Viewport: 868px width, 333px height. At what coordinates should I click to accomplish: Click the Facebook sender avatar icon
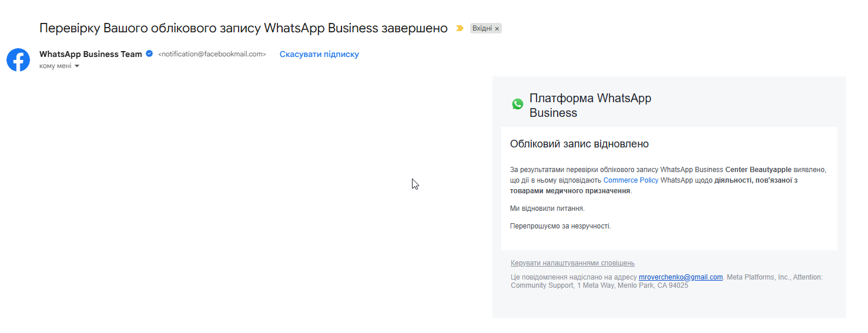(x=18, y=60)
